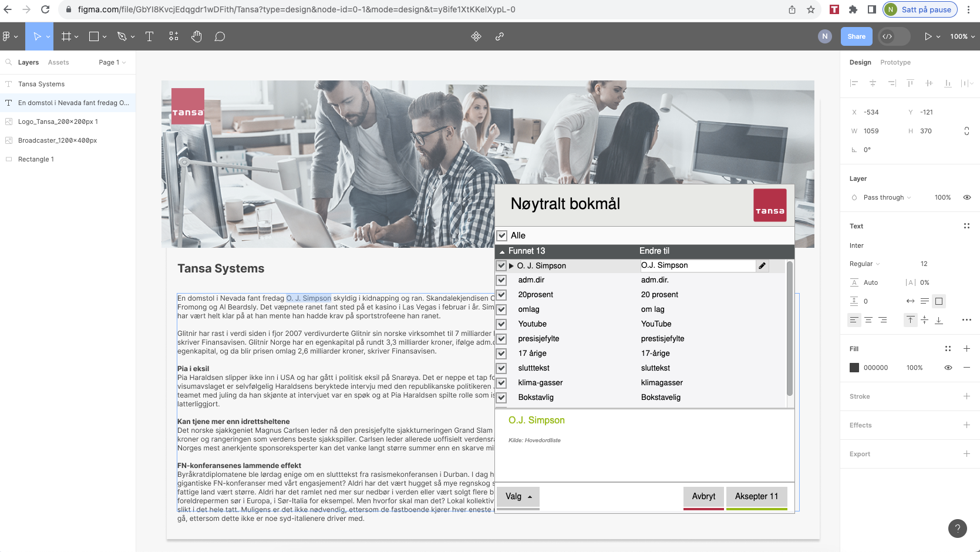Uncheck the Youtube checkbox
This screenshot has width=980, height=552.
[x=501, y=324]
